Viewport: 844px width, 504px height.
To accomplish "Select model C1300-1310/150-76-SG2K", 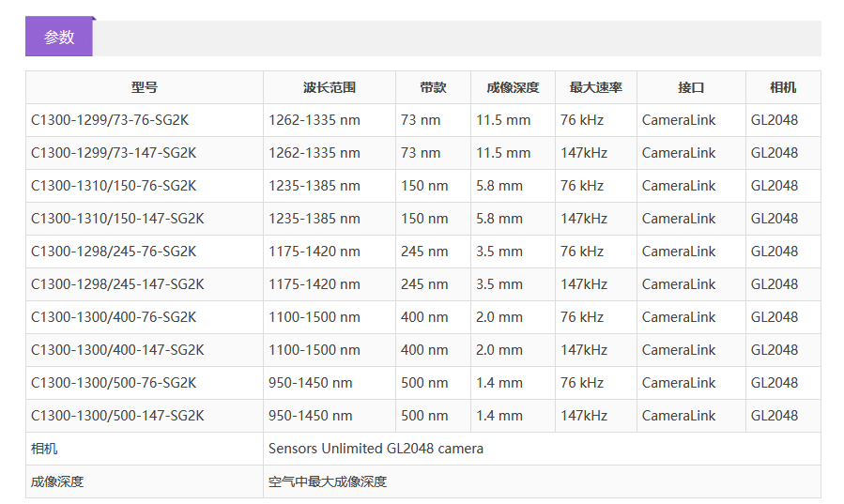I will (114, 186).
